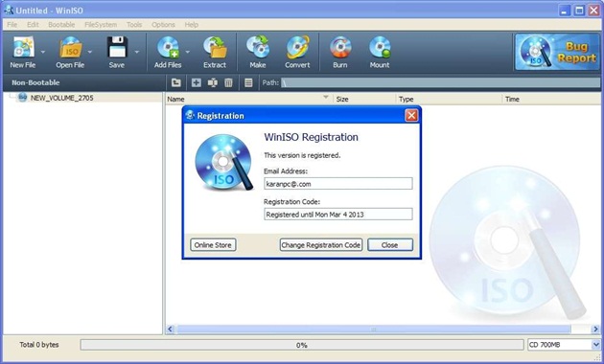Click the delete trash icon in path bar
The width and height of the screenshot is (604, 364).
[x=228, y=82]
